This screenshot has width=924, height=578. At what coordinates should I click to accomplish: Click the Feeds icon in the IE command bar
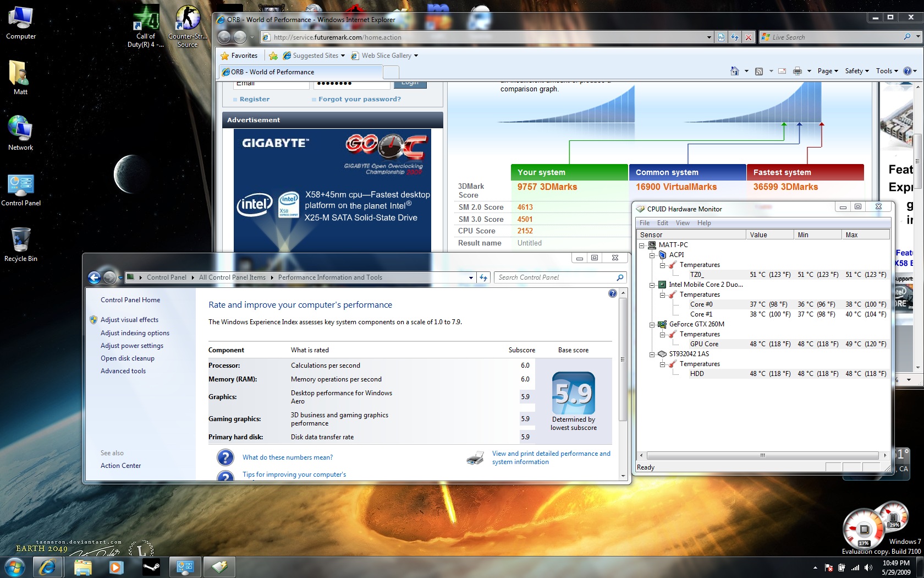pos(759,71)
